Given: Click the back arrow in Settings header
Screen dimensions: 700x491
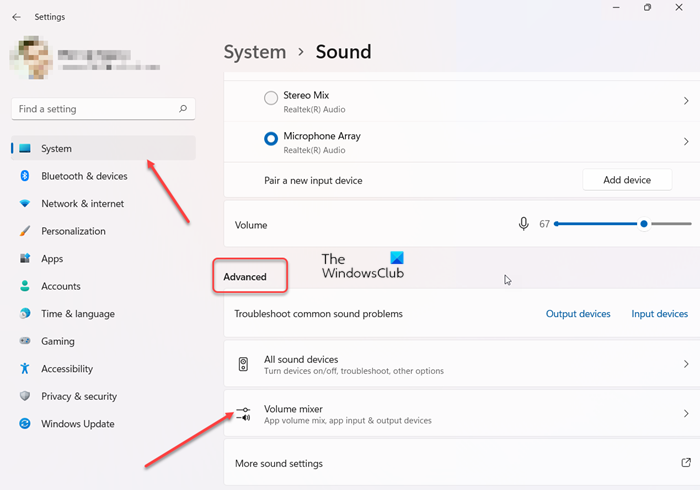Looking at the screenshot, I should [x=16, y=17].
